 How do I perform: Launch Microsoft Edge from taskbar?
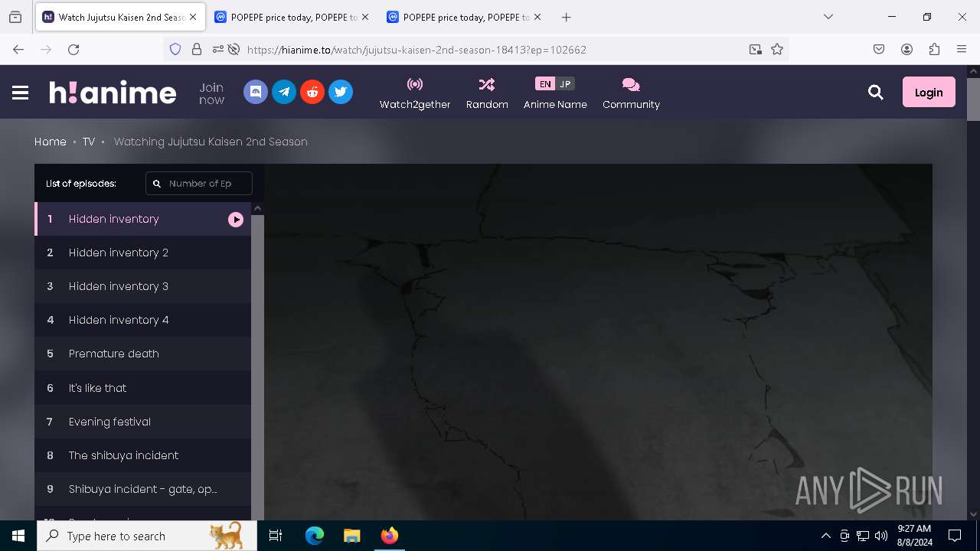(315, 536)
